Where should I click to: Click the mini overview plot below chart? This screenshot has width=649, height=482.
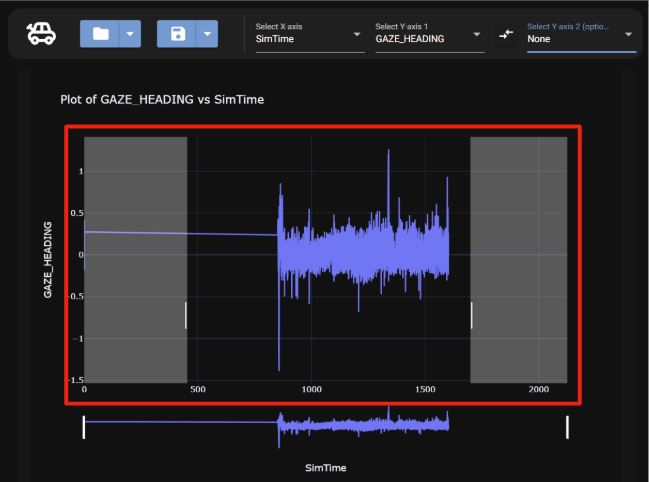pos(325,427)
